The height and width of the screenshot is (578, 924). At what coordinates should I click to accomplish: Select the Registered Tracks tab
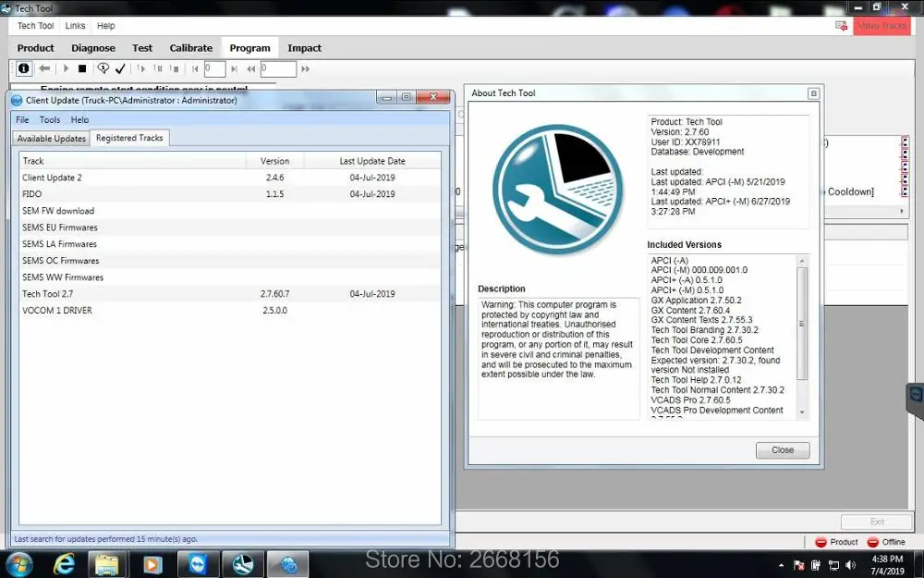pyautogui.click(x=129, y=138)
